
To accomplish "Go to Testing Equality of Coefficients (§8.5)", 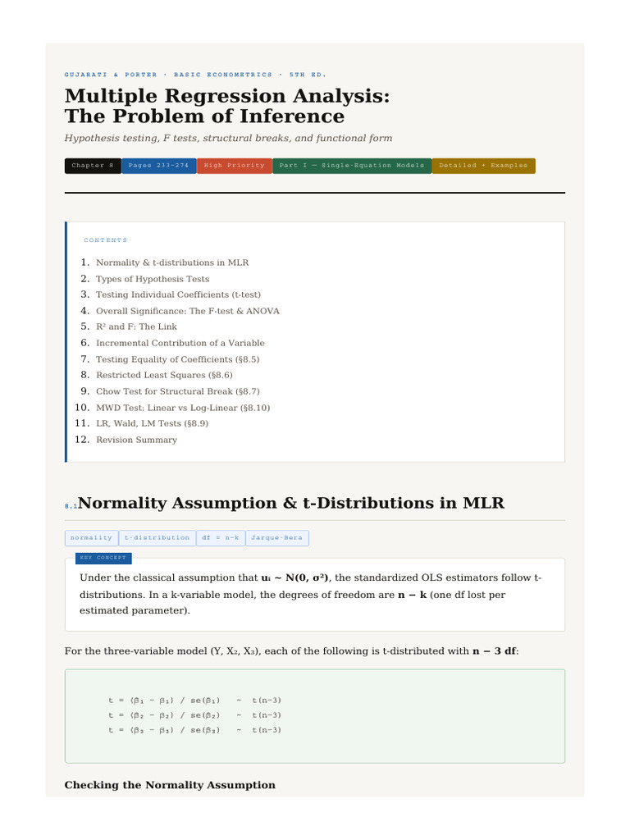I will tap(177, 359).
